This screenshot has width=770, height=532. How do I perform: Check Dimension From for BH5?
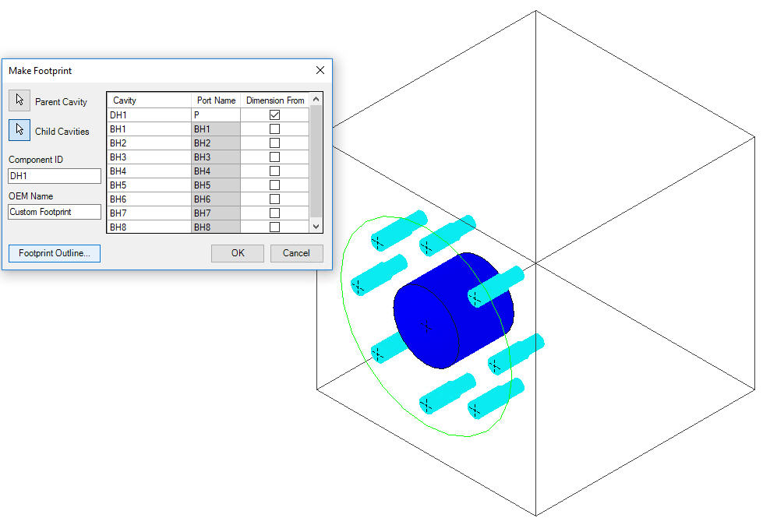[274, 185]
